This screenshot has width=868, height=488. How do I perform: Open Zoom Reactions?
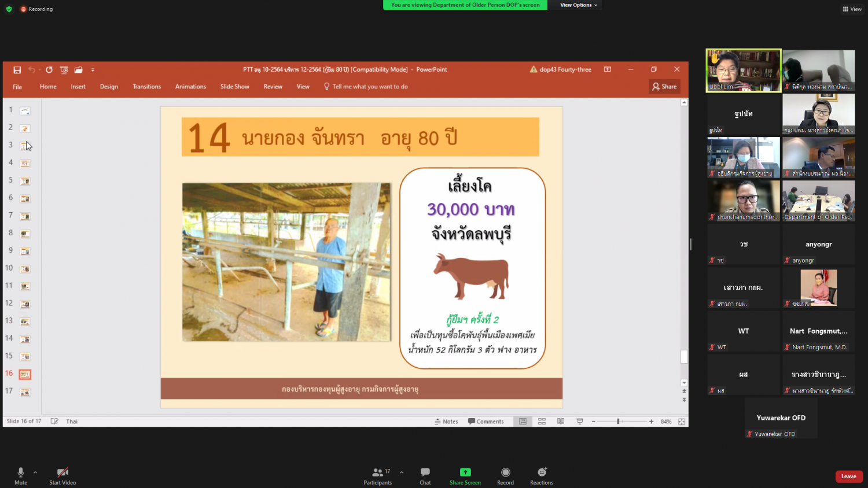[x=542, y=476]
